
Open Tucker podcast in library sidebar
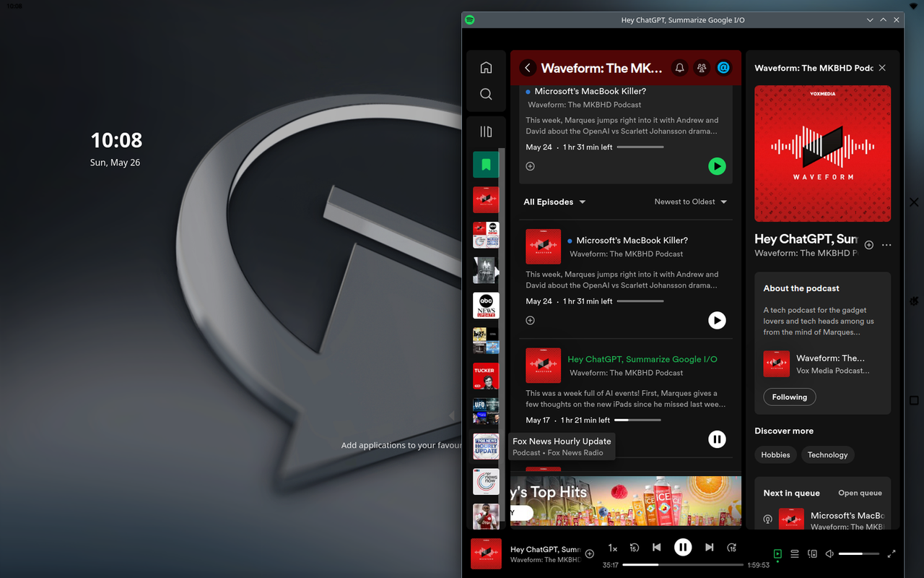pyautogui.click(x=486, y=376)
